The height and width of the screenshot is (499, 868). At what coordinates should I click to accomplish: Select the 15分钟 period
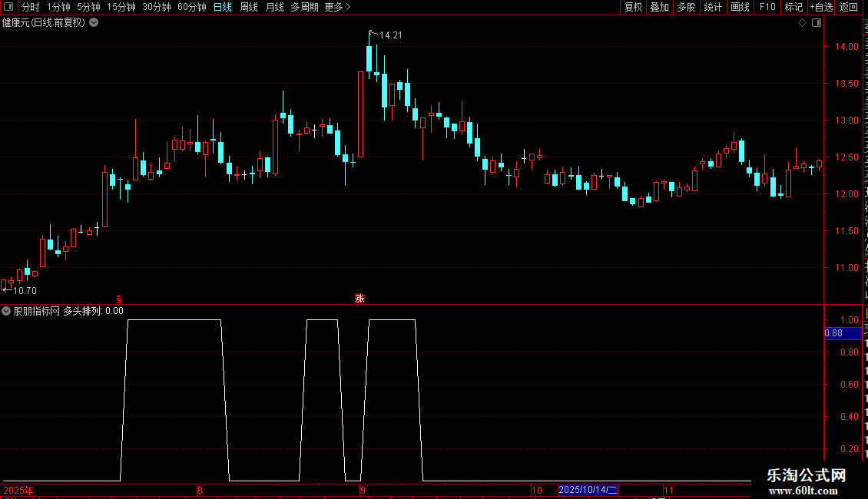[x=121, y=7]
